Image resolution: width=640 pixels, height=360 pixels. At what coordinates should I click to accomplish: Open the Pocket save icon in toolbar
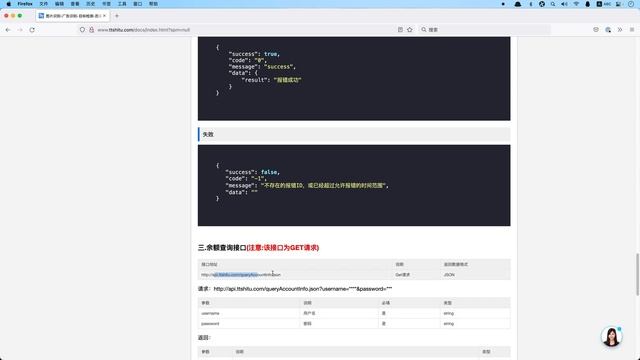click(596, 30)
